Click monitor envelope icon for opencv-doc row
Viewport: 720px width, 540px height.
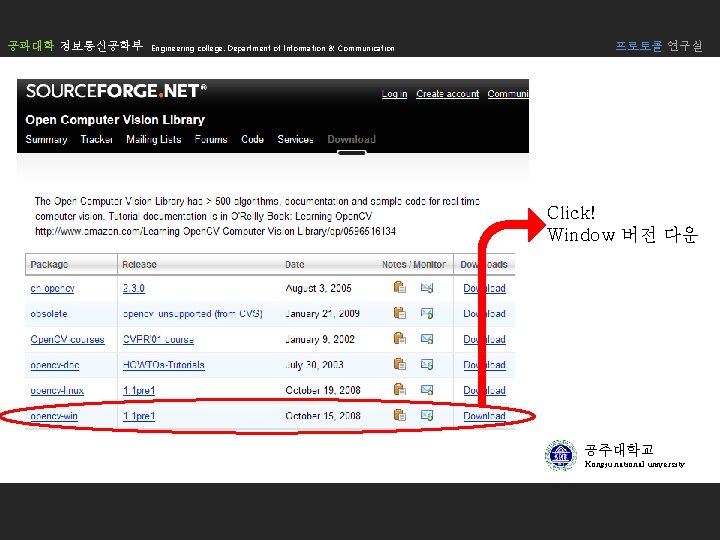coord(427,365)
